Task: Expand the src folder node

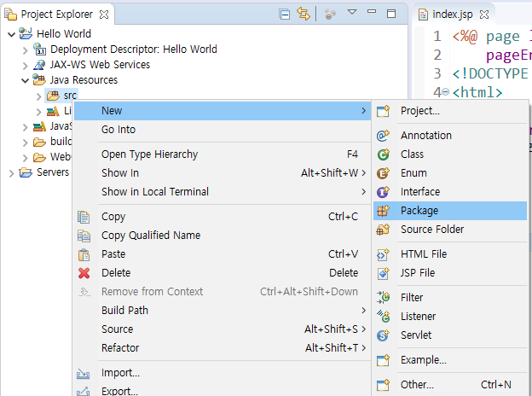Action: click(38, 96)
